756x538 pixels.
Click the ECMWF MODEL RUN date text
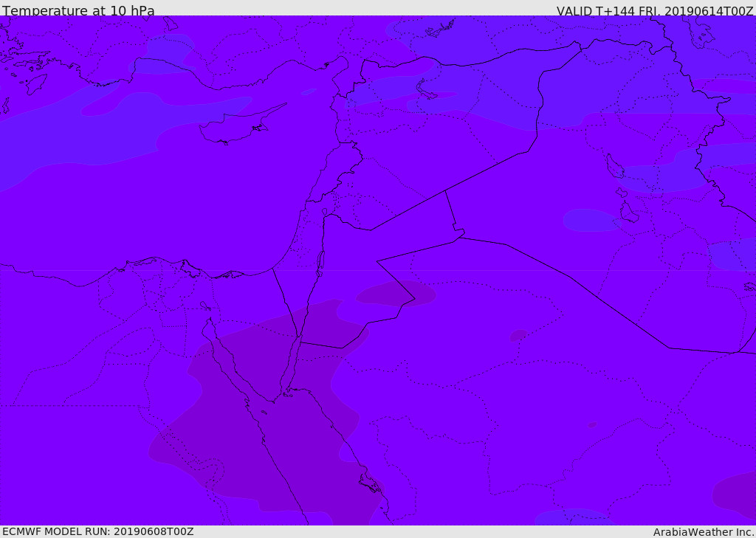[x=97, y=531]
